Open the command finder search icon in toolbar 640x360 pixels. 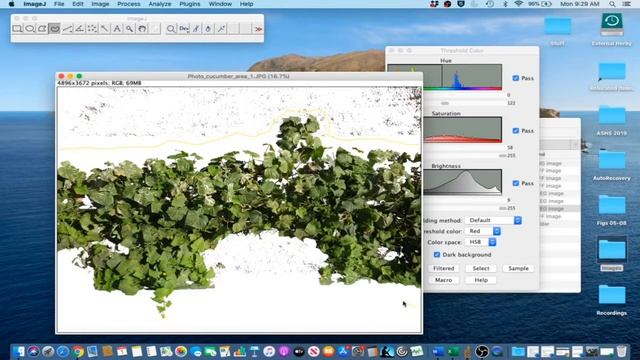[x=171, y=29]
